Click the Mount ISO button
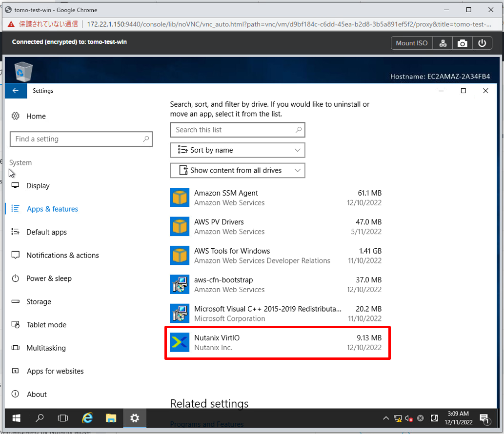The height and width of the screenshot is (435, 504). point(411,43)
